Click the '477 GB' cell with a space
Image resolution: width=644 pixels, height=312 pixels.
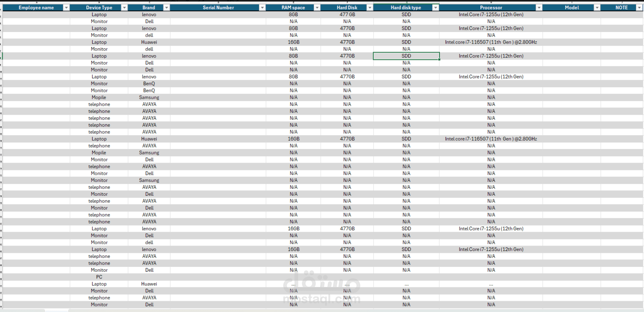[x=347, y=15]
